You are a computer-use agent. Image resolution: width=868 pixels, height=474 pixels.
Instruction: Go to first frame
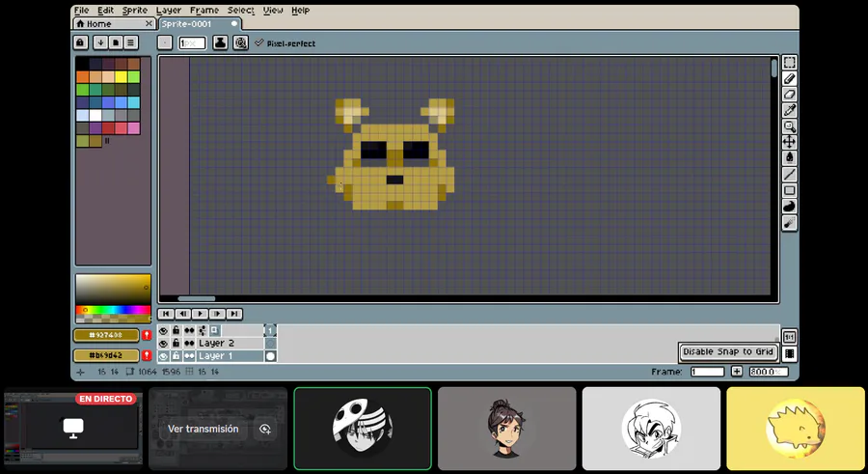pyautogui.click(x=166, y=314)
